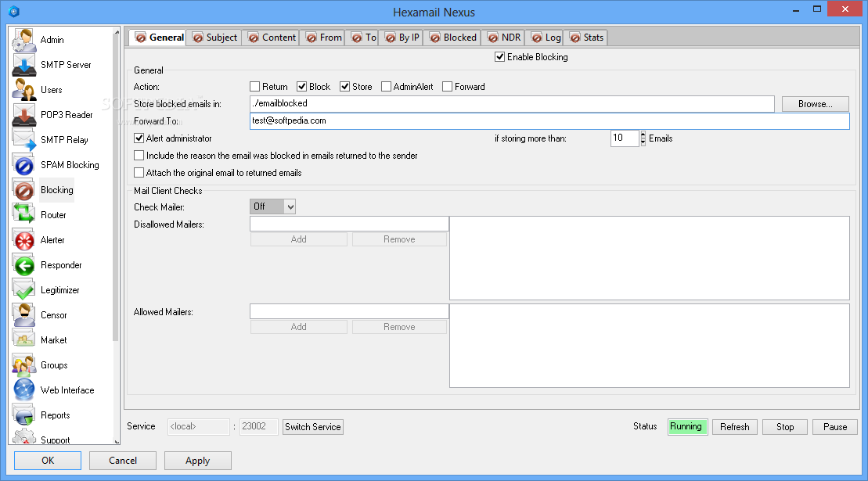Select the Market icon
The width and height of the screenshot is (868, 481).
pyautogui.click(x=24, y=340)
